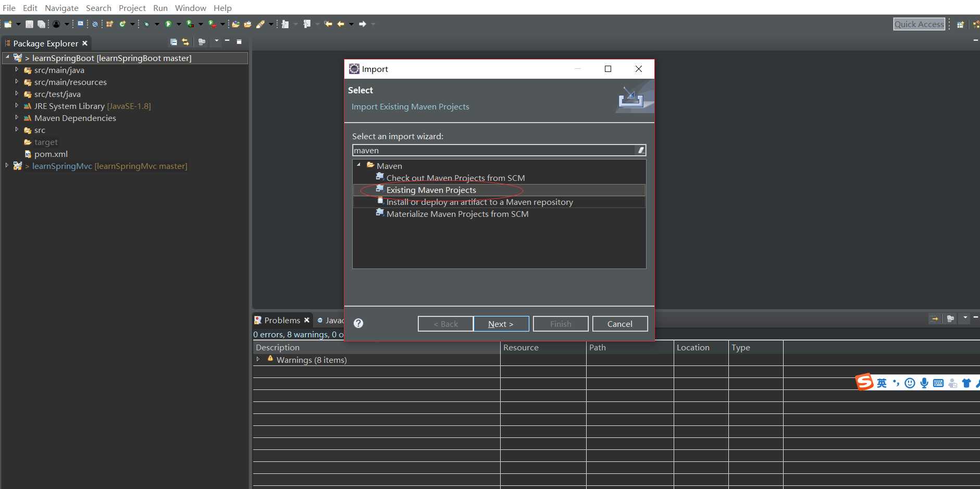The image size is (980, 489).
Task: Select pom.xml in Package Explorer
Action: [x=51, y=154]
